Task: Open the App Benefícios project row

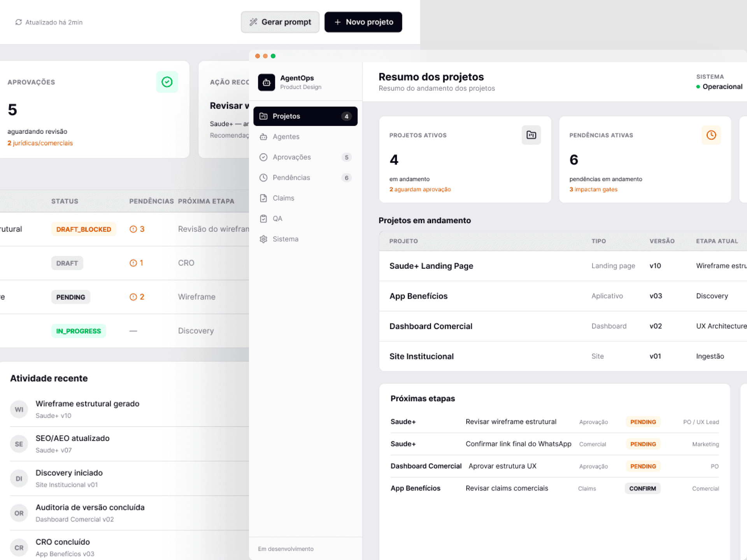Action: (x=563, y=296)
